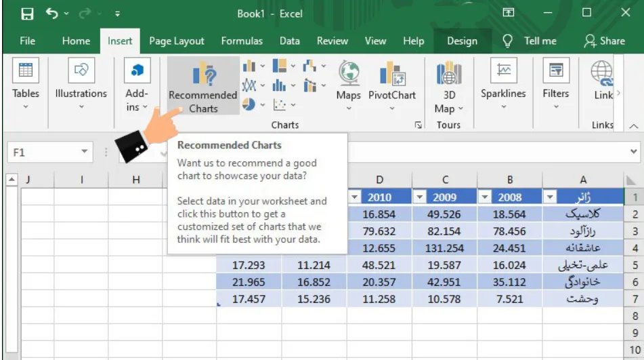Image resolution: width=644 pixels, height=360 pixels.
Task: Open the Maps chart option
Action: tap(348, 83)
